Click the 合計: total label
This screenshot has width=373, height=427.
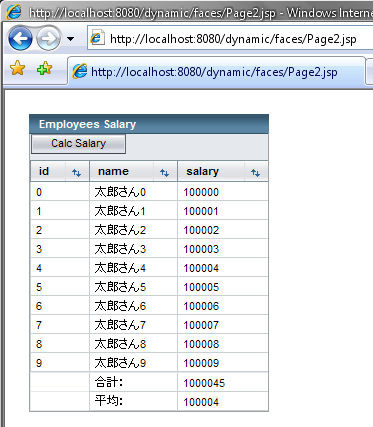click(109, 382)
